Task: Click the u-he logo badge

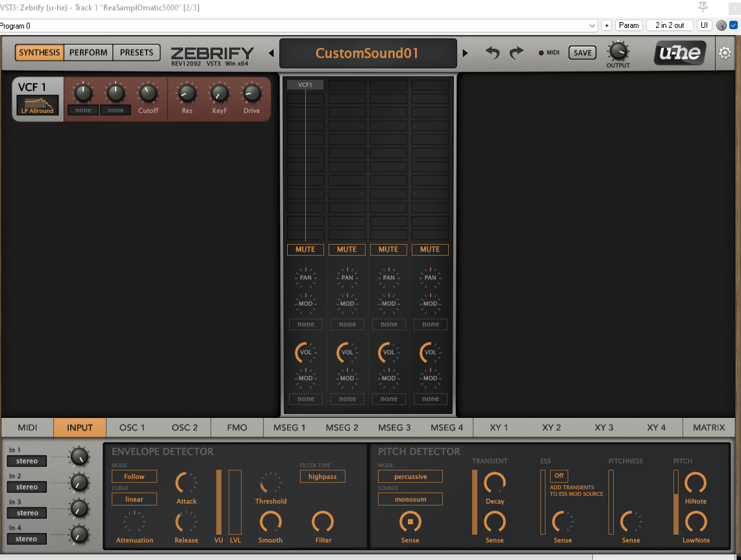Action: click(x=680, y=53)
